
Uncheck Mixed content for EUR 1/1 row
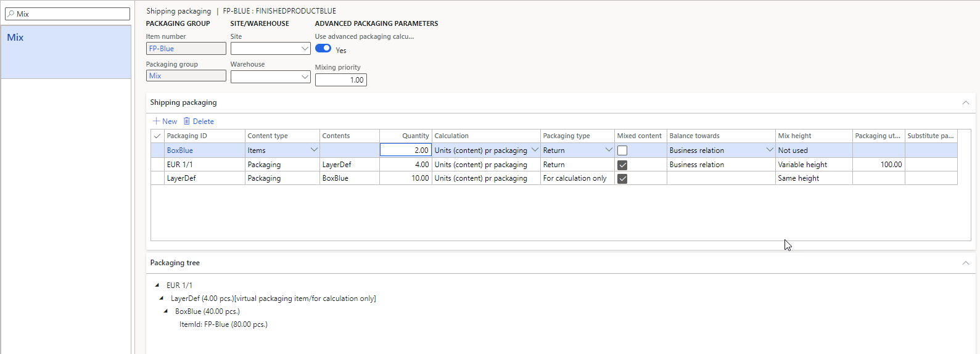click(x=622, y=165)
